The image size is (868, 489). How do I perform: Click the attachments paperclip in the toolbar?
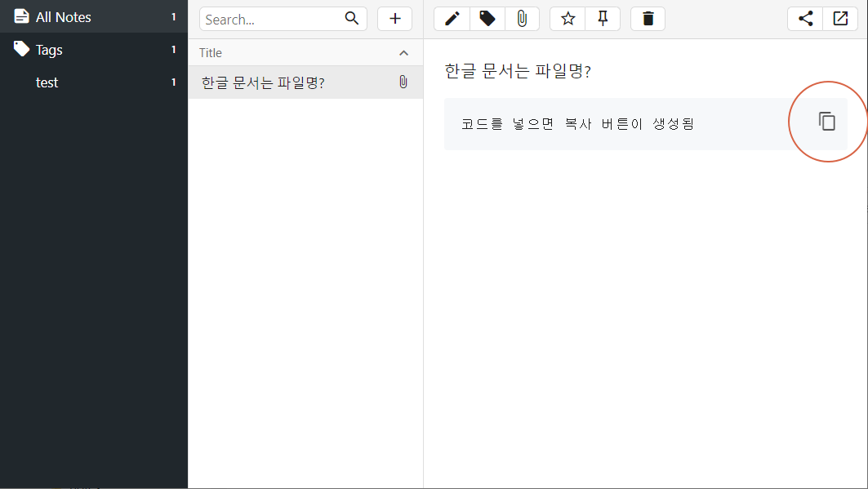pyautogui.click(x=522, y=19)
